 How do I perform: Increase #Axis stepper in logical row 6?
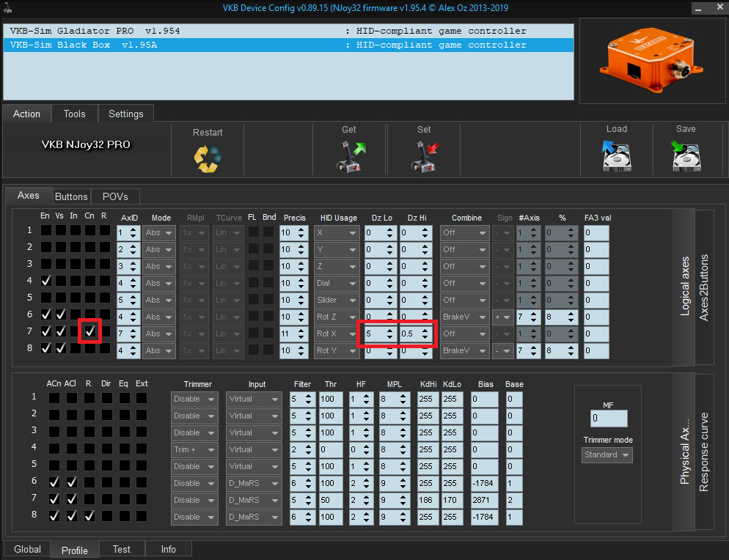pos(533,314)
